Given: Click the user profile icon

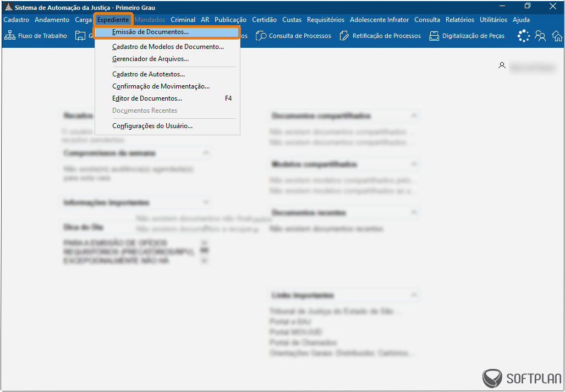Looking at the screenshot, I should point(502,65).
